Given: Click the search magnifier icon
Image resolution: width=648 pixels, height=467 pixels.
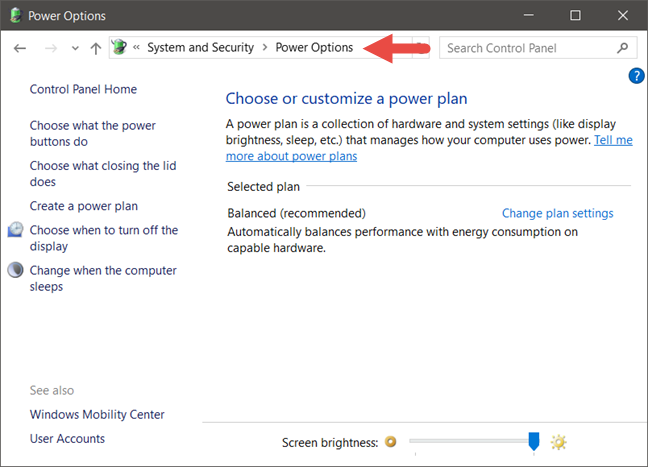Looking at the screenshot, I should point(622,47).
